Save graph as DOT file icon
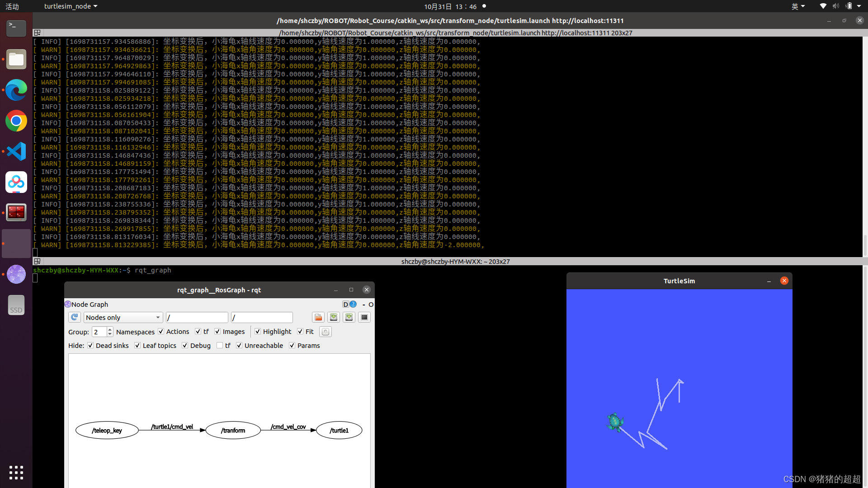This screenshot has width=868, height=488. tap(334, 317)
